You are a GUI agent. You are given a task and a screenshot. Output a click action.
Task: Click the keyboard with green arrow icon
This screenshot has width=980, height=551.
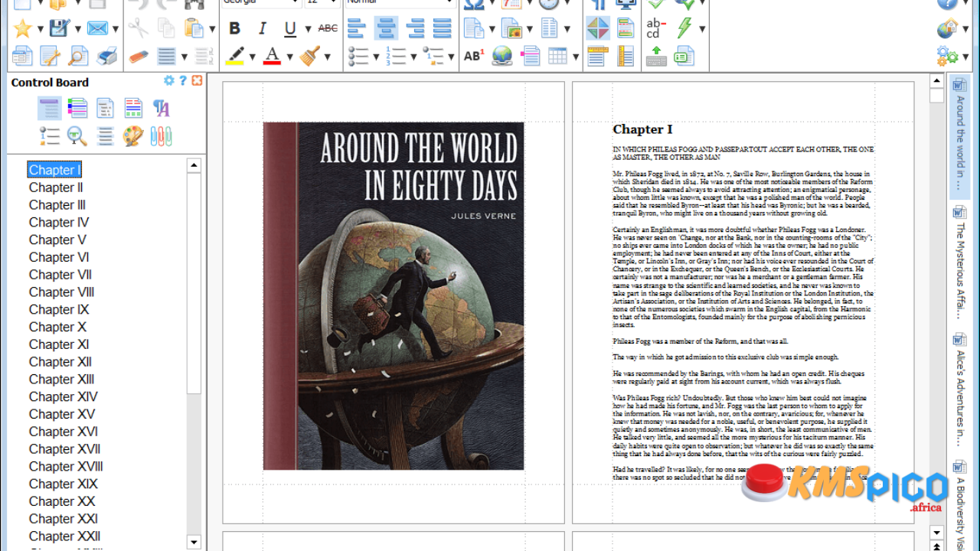tap(656, 56)
